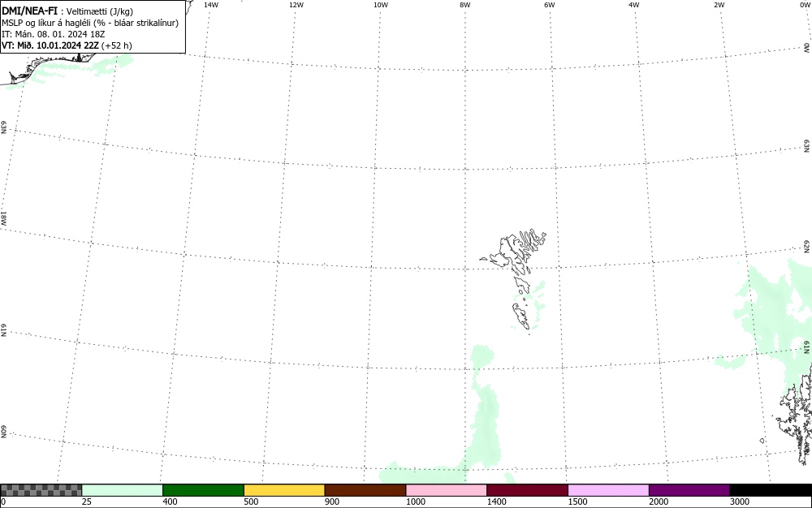Choose the purple 2000–3000 legend swatch
The image size is (812, 508).
689,490
